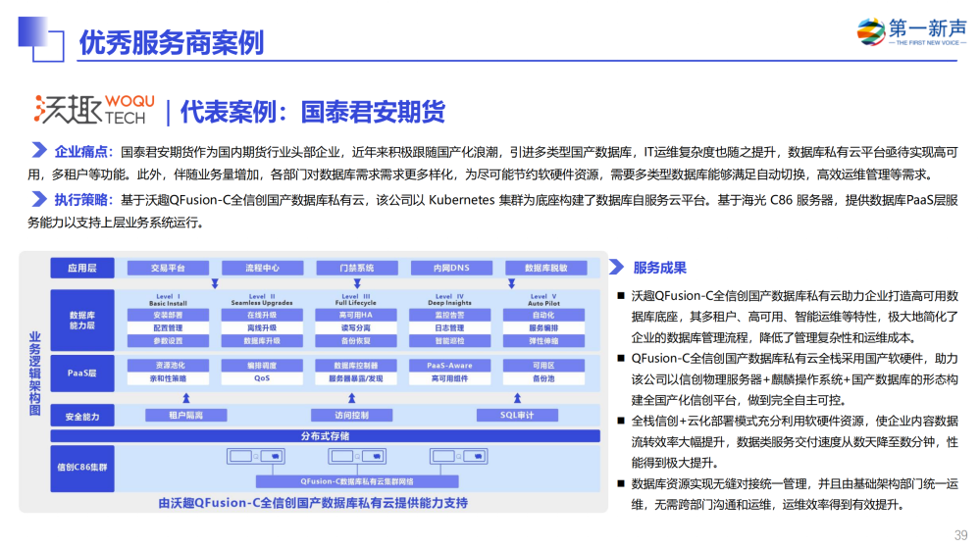Click the 安装部署 box

click(x=168, y=316)
